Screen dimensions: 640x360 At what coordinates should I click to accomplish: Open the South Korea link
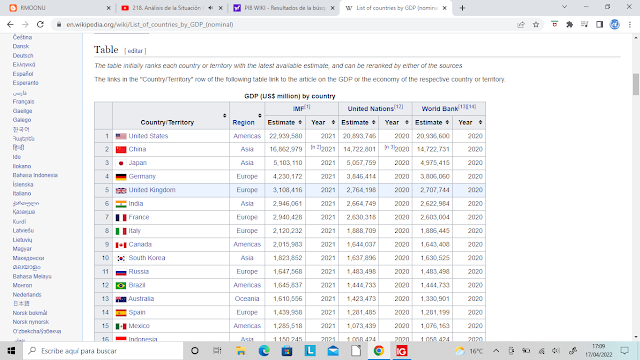(x=147, y=258)
